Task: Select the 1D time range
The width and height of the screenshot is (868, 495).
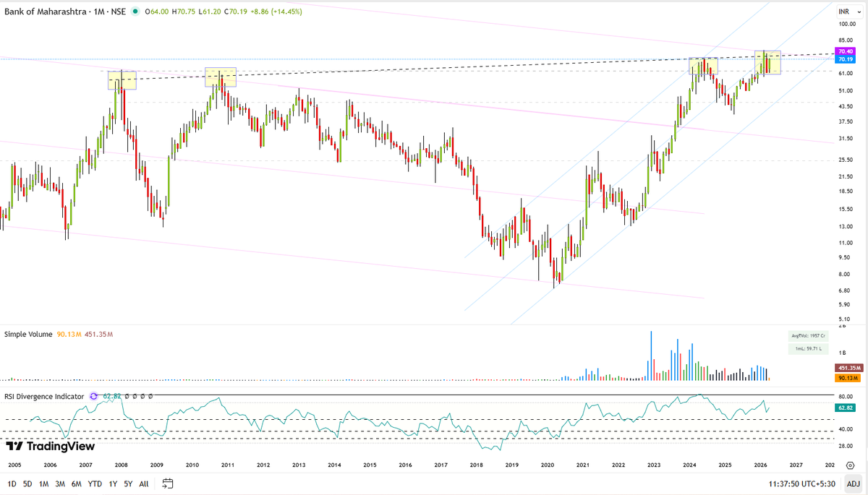Action: 11,483
